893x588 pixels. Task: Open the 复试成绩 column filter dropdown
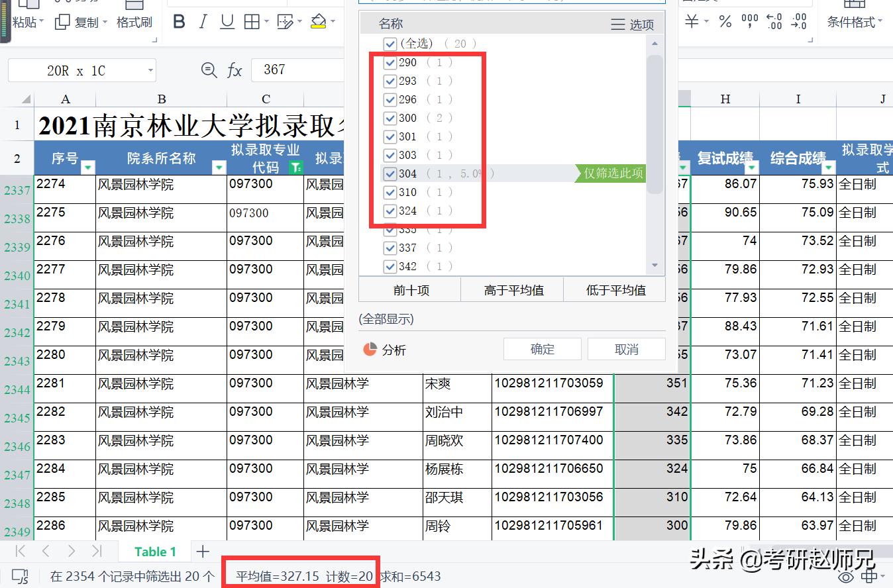pyautogui.click(x=753, y=166)
